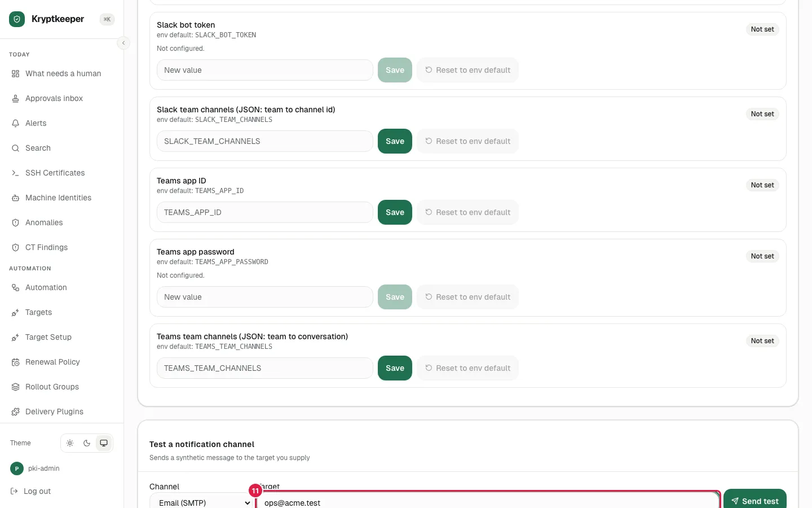This screenshot has width=812, height=508.
Task: Click the Machine Identities robot icon
Action: (x=15, y=198)
